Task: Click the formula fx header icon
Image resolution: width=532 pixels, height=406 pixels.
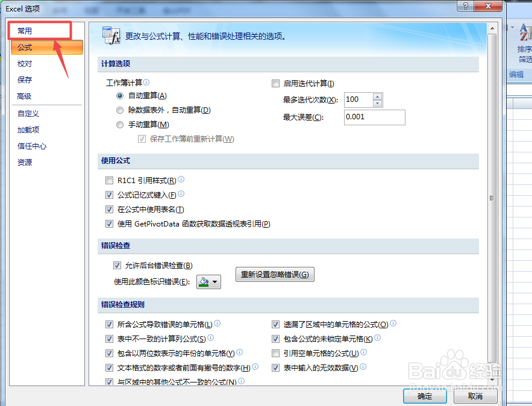Action: pyautogui.click(x=111, y=36)
